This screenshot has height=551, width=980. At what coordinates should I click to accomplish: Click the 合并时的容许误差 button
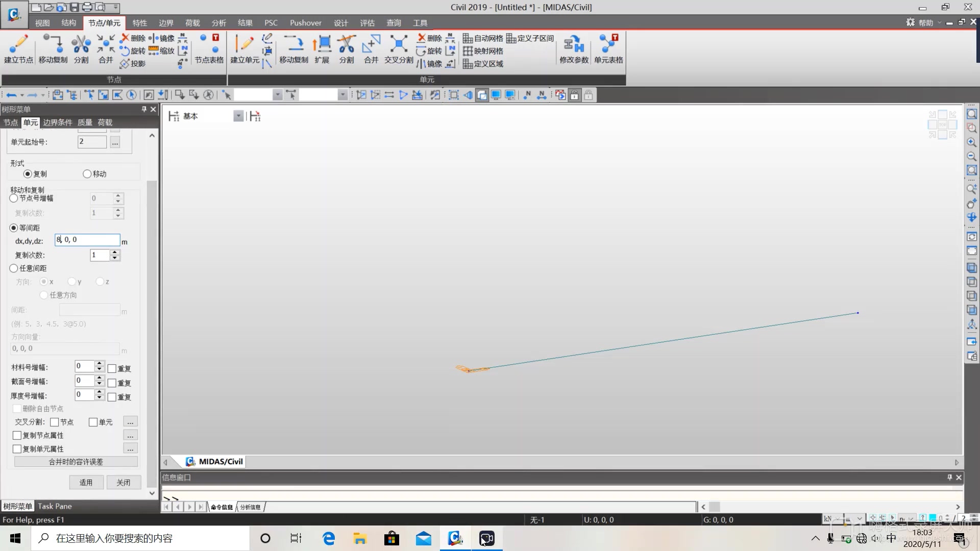pos(76,462)
